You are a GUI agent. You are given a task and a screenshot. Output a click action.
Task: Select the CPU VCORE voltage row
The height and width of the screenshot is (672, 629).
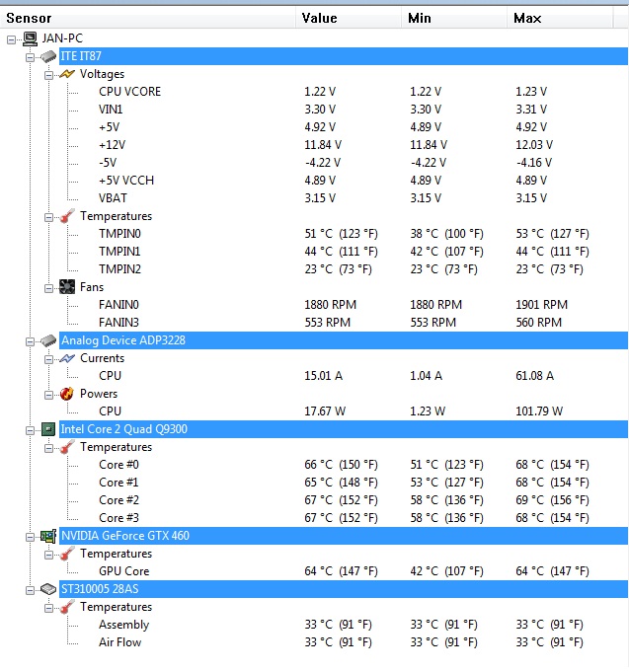(130, 92)
